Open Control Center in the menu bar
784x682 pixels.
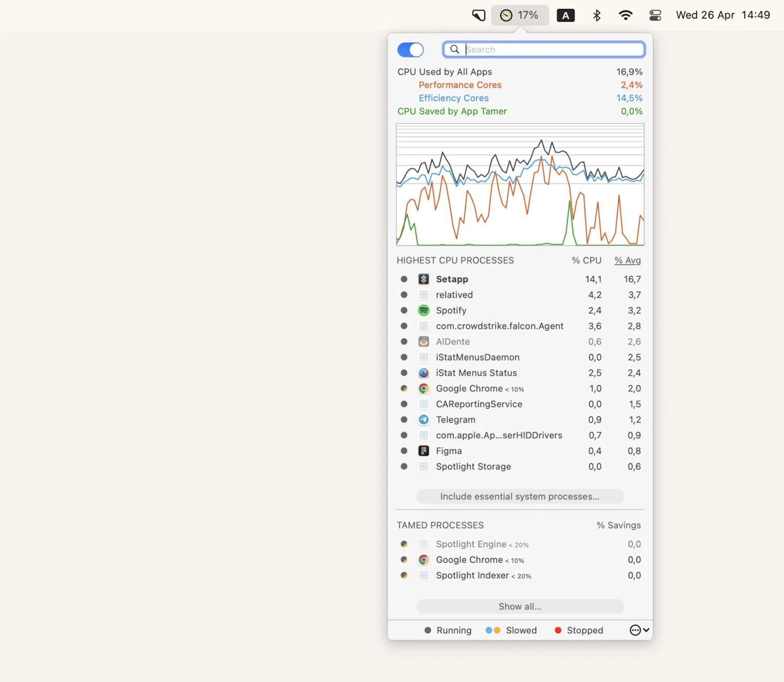(x=655, y=15)
